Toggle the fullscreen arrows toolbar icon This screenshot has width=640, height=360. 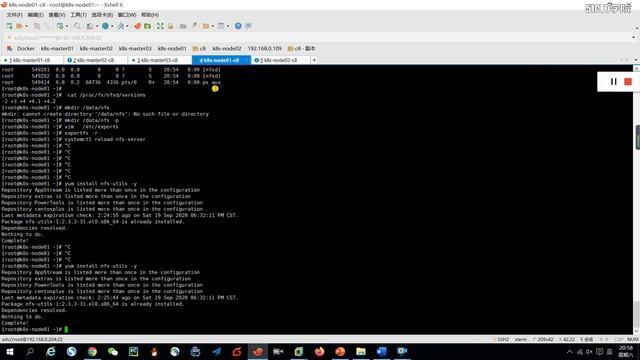[160, 26]
